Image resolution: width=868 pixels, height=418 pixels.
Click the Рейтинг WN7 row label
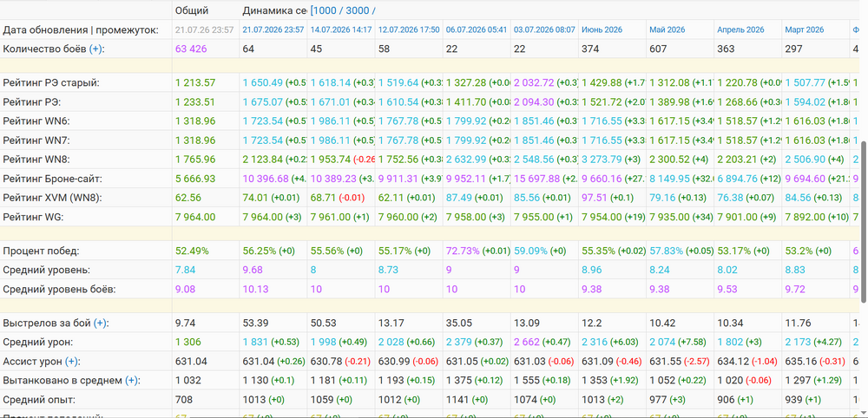36,141
